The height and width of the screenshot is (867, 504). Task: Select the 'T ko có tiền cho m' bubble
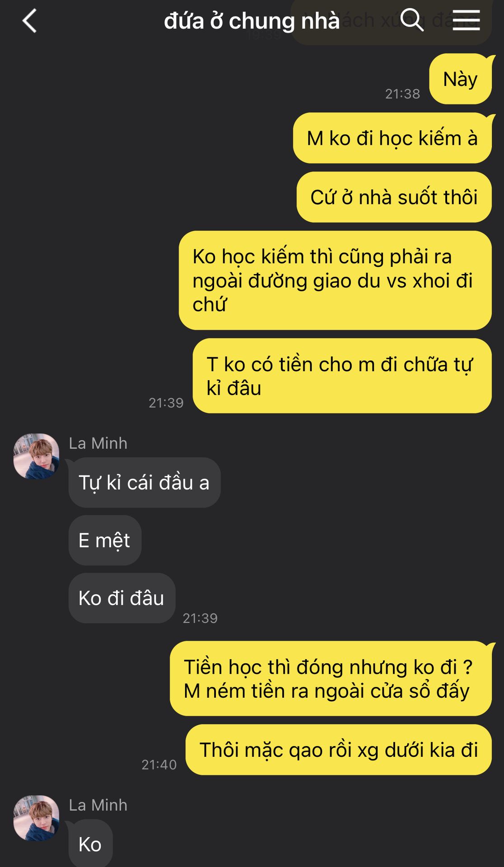click(x=342, y=376)
